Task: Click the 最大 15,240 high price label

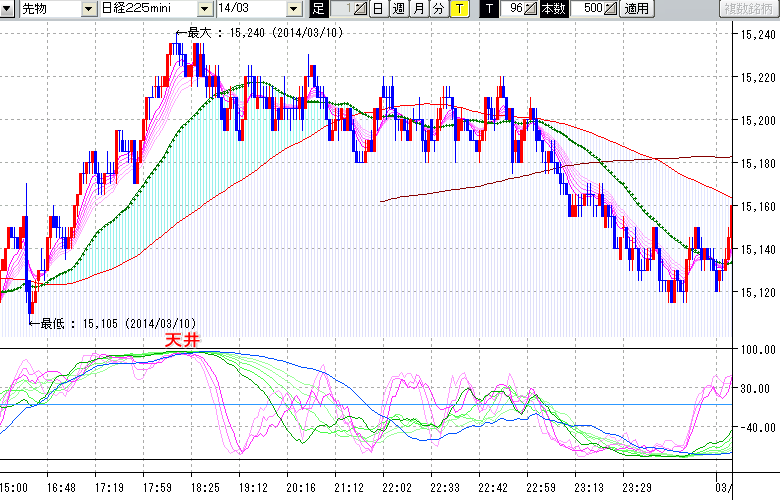Action: [262, 33]
